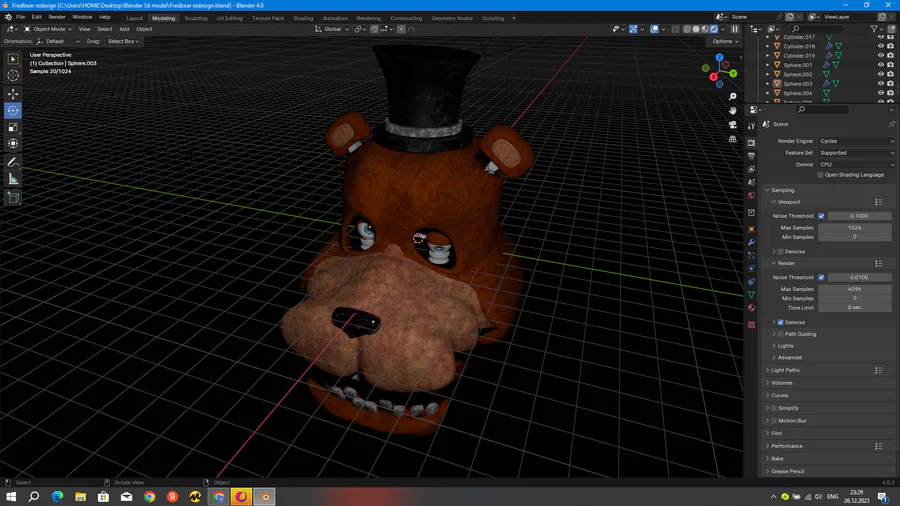This screenshot has height=506, width=900.
Task: Enable Path Guiding checkbox
Action: pyautogui.click(x=781, y=334)
